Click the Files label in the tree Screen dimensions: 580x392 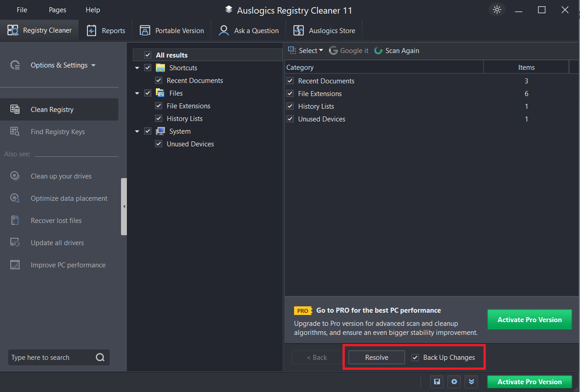tap(176, 93)
